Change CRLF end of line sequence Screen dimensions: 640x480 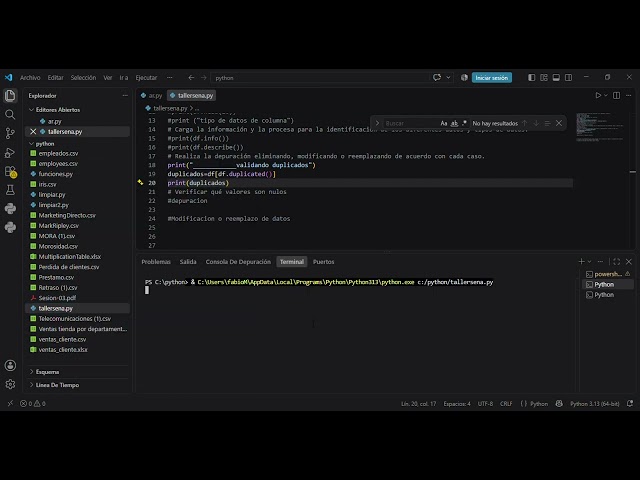pyautogui.click(x=506, y=404)
